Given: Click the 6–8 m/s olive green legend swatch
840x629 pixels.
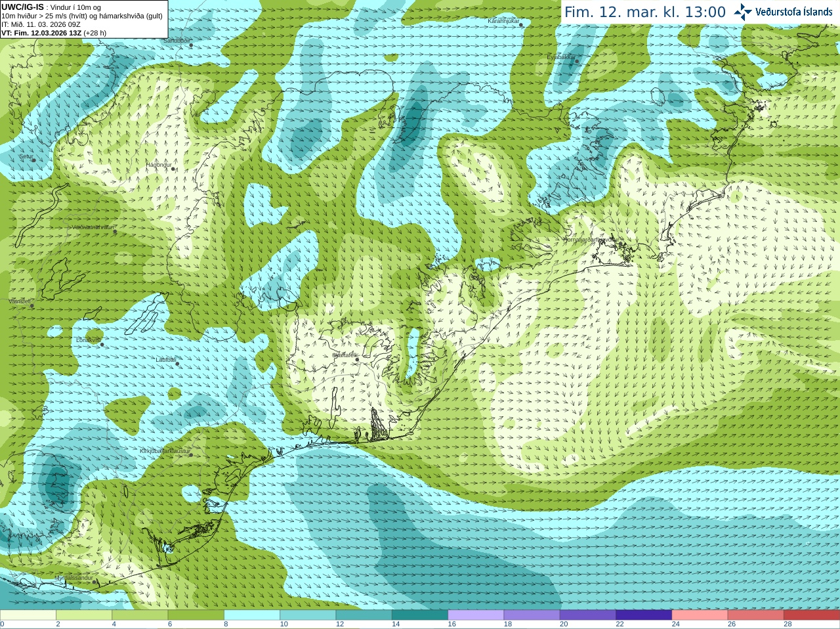Looking at the screenshot, I should click(x=196, y=615).
